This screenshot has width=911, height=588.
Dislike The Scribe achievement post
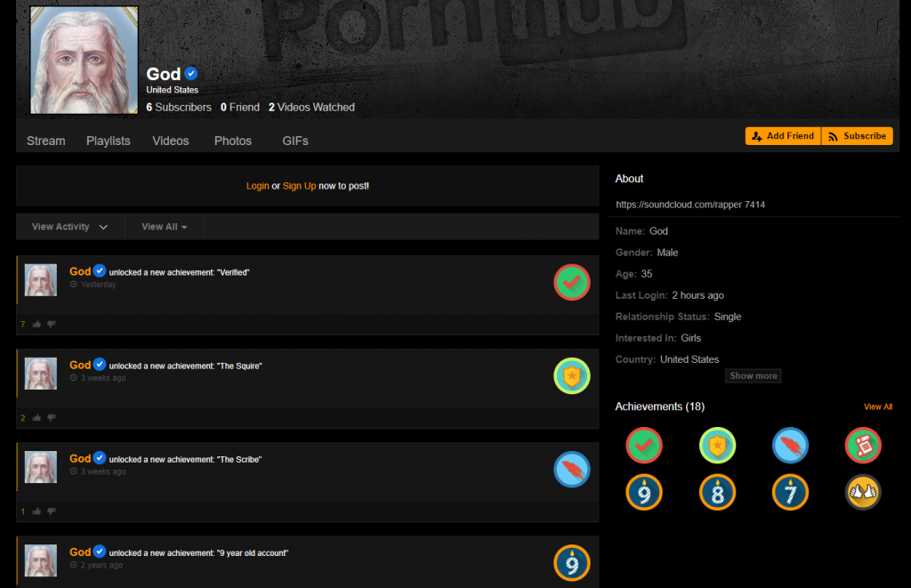tap(51, 511)
